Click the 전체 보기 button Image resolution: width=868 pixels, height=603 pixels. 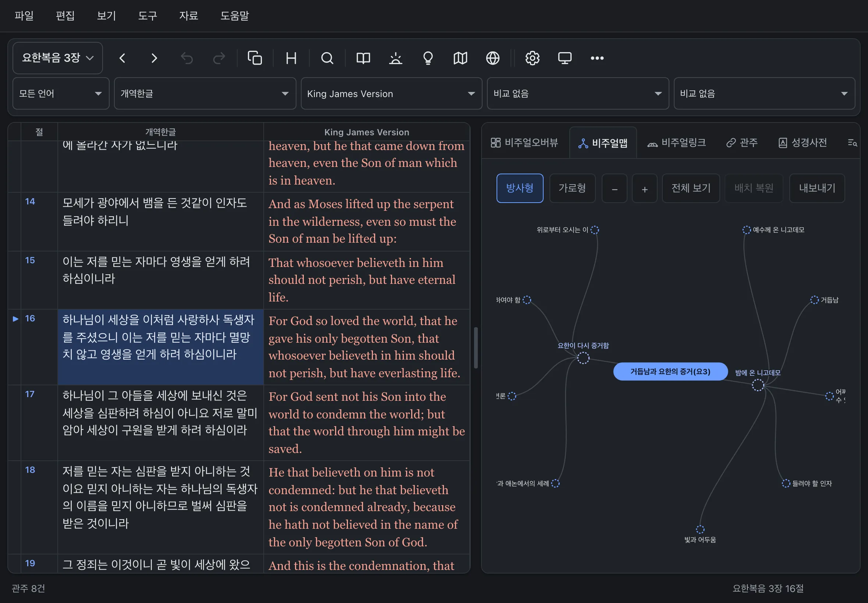(x=691, y=188)
